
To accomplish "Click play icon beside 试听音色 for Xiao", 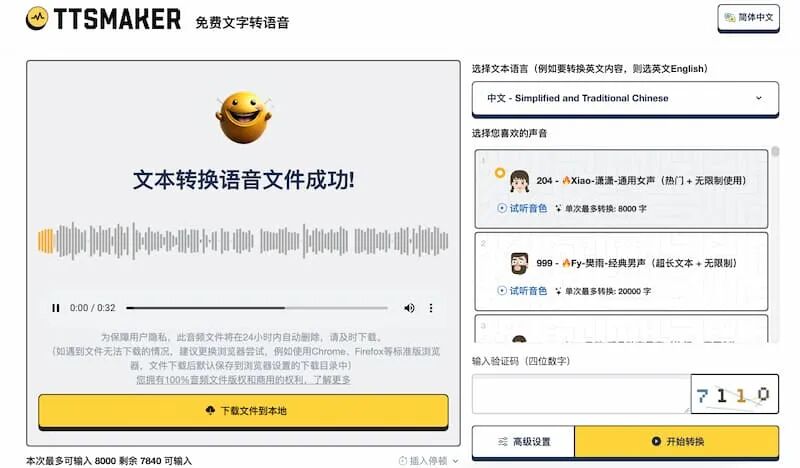I will tap(502, 208).
